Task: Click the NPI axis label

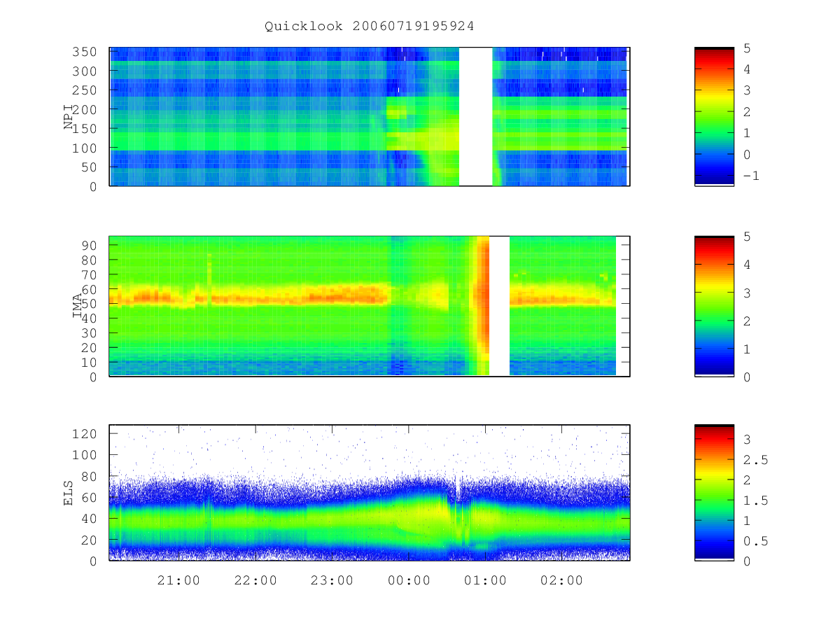Action: pos(69,116)
